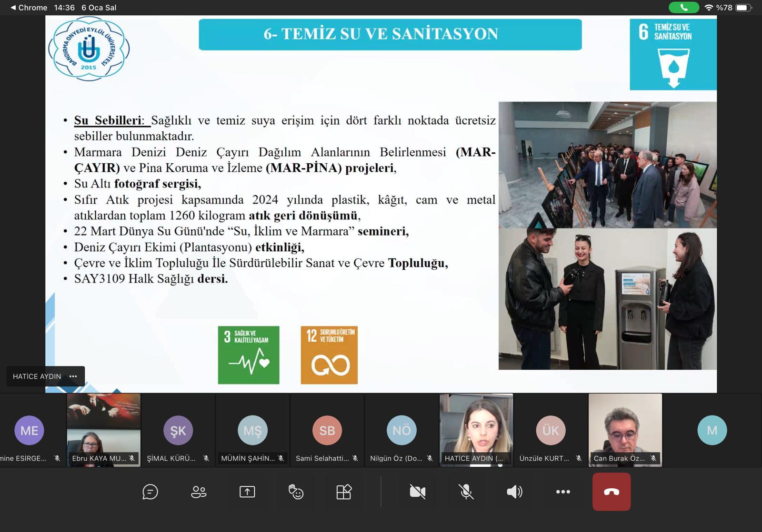Open more options next to HATİCE AYDIN label

(73, 376)
